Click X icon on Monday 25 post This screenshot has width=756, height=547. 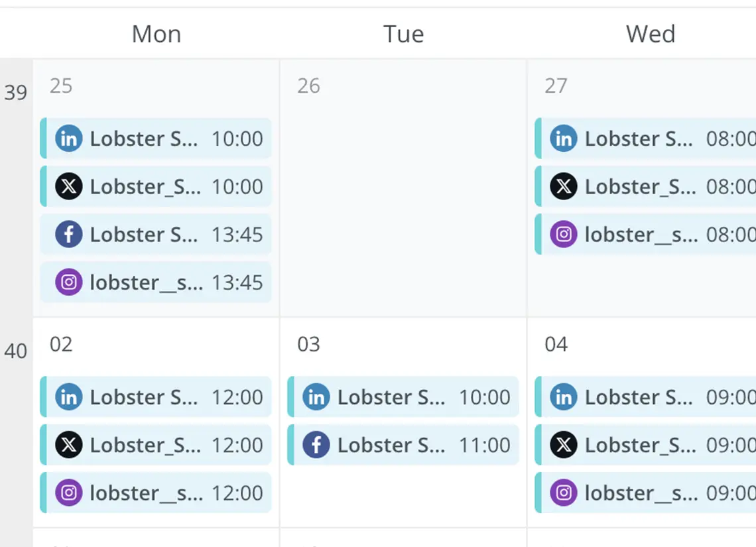[68, 186]
